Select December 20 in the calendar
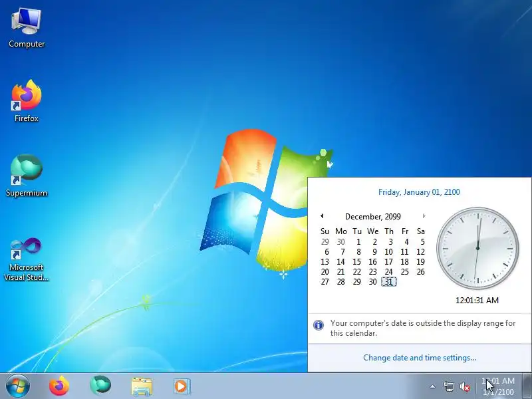 (325, 272)
